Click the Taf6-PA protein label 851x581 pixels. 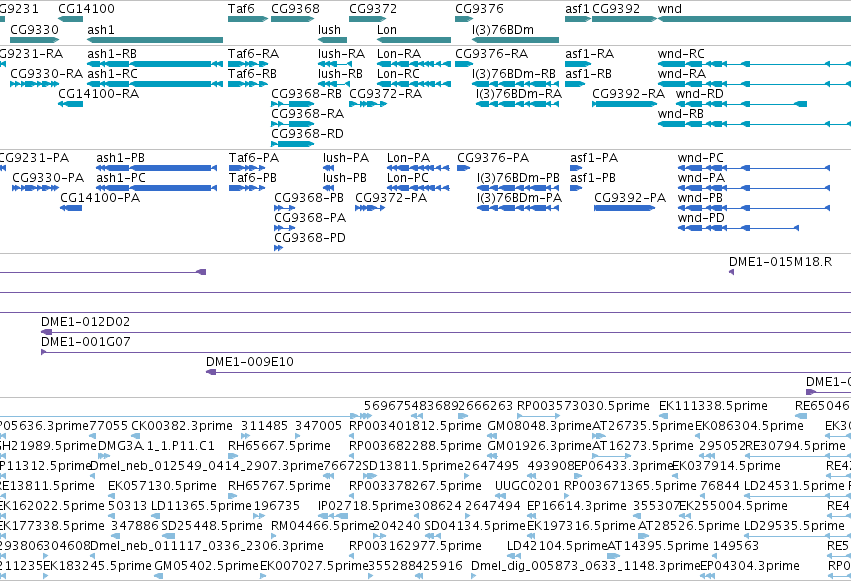click(254, 158)
